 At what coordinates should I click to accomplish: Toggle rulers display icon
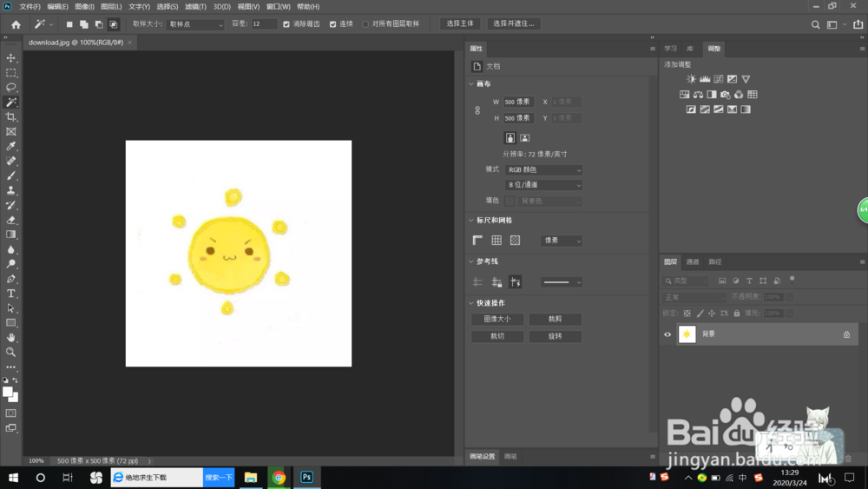coord(477,241)
